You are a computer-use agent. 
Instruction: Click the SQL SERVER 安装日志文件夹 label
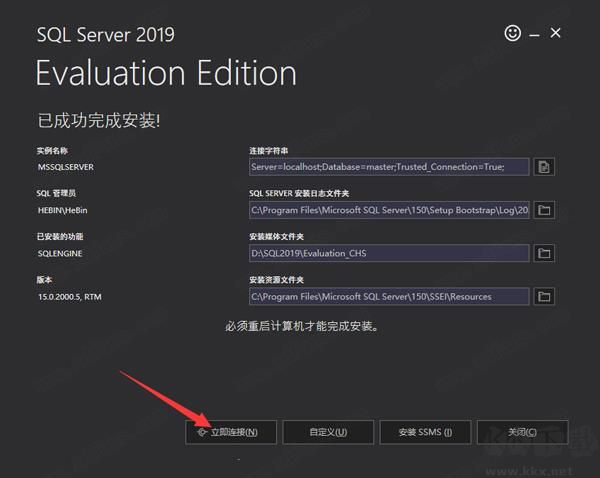(299, 194)
